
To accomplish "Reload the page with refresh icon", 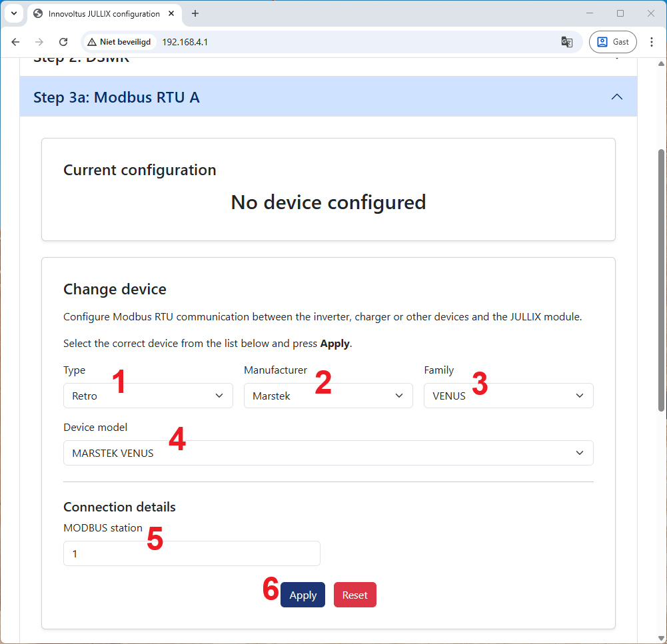I will coord(63,42).
